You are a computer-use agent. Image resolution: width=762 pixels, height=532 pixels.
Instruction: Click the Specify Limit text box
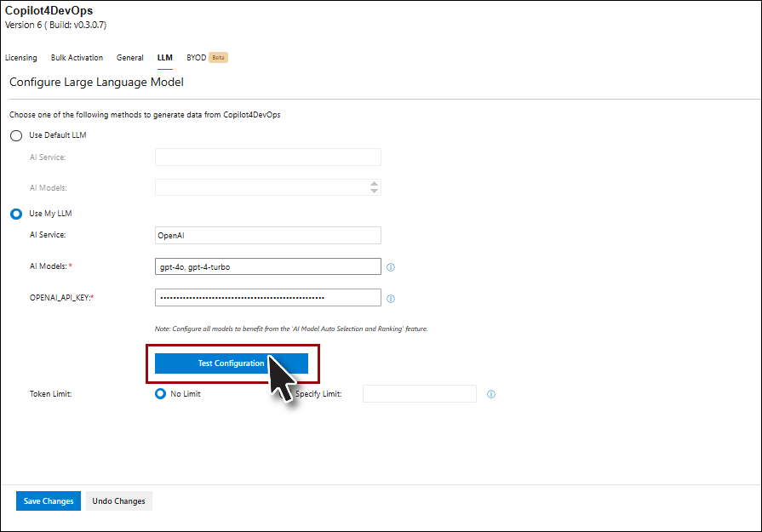419,394
